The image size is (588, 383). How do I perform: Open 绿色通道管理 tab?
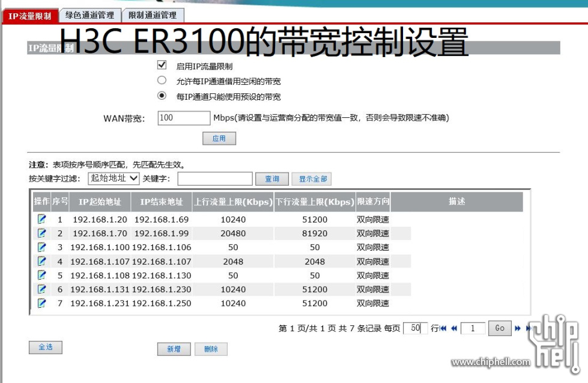pyautogui.click(x=90, y=16)
